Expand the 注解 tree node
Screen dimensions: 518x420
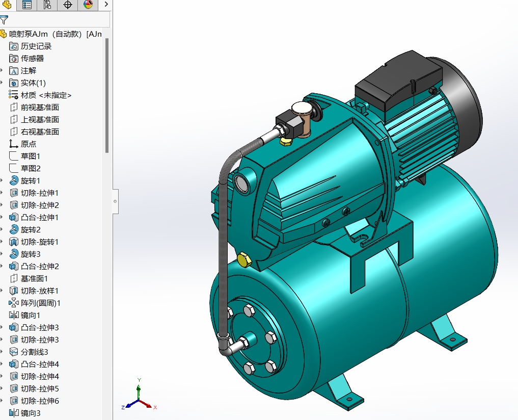coord(2,71)
